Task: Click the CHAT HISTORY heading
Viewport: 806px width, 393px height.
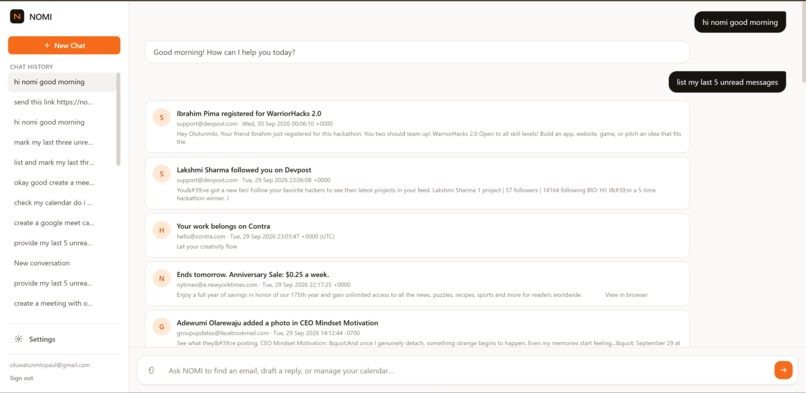Action: [31, 67]
